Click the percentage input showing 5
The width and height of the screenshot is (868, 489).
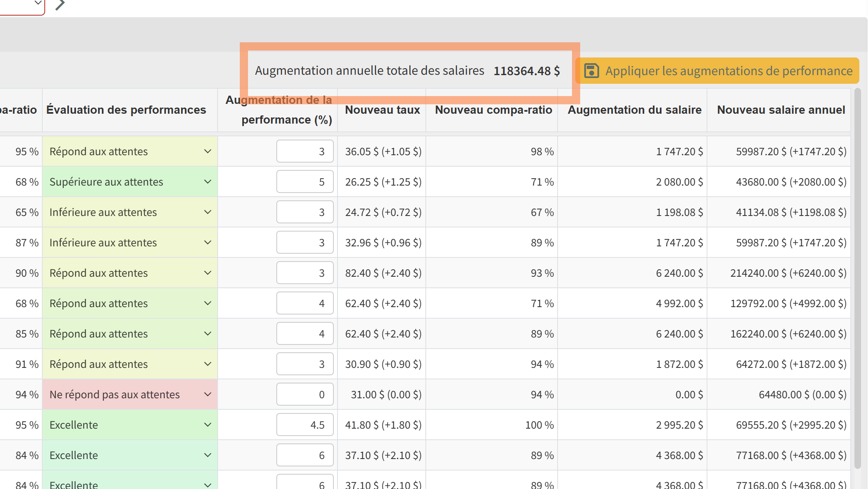pyautogui.click(x=305, y=182)
